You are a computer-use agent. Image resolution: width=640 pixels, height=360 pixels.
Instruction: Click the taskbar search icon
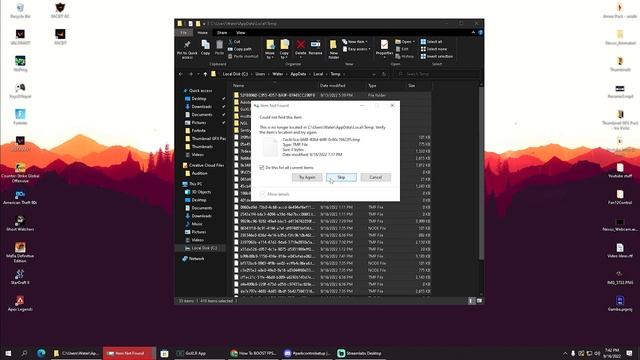click(24, 353)
